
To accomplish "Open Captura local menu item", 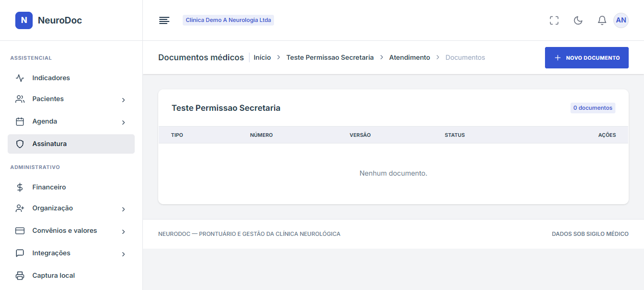I will [x=71, y=276].
